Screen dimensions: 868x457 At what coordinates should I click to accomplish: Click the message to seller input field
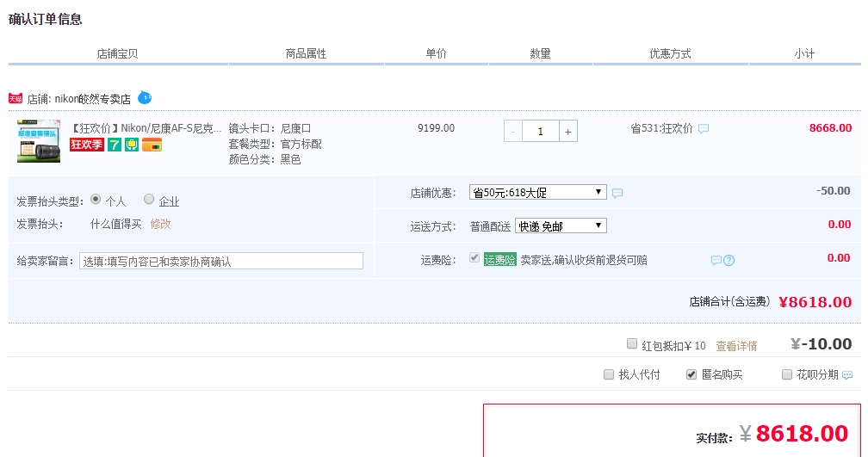pyautogui.click(x=221, y=261)
